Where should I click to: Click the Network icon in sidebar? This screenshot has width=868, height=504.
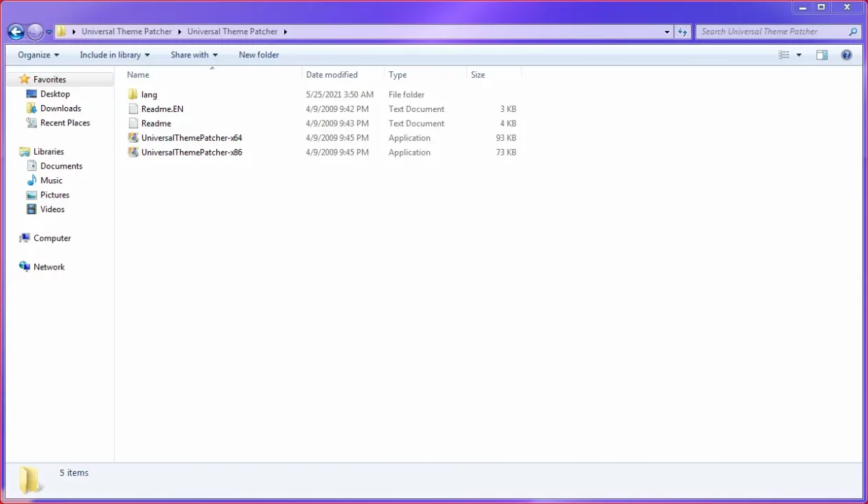click(24, 267)
